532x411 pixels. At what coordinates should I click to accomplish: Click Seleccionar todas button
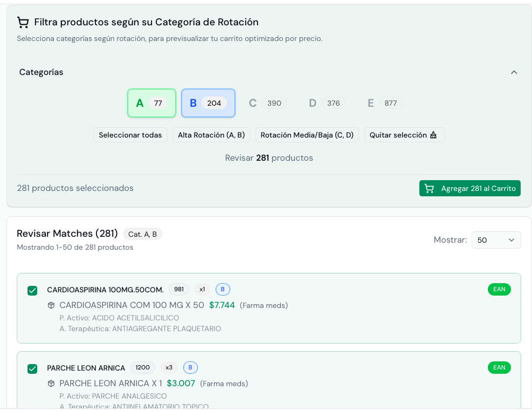click(130, 135)
